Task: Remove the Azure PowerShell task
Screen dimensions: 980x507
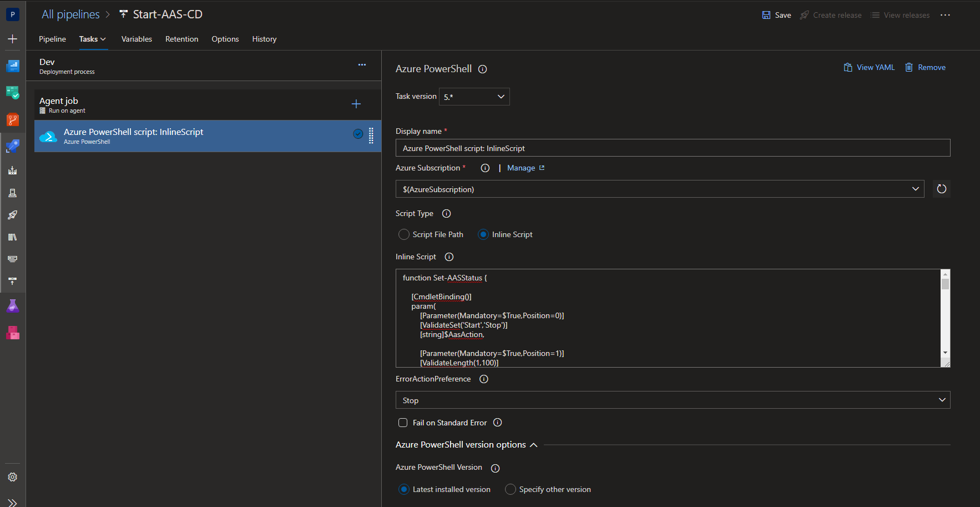Action: tap(925, 67)
